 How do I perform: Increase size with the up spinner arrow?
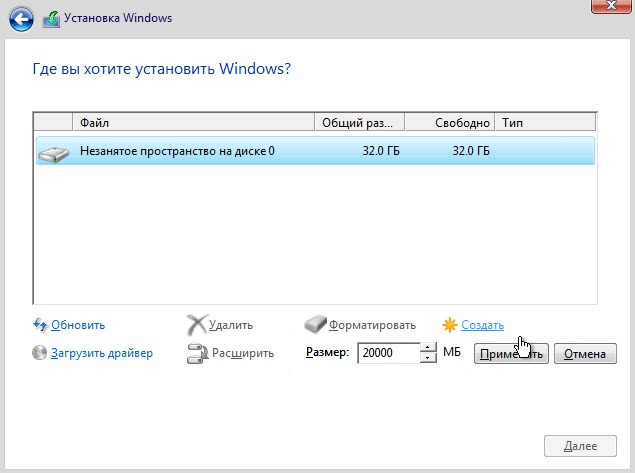[428, 348]
